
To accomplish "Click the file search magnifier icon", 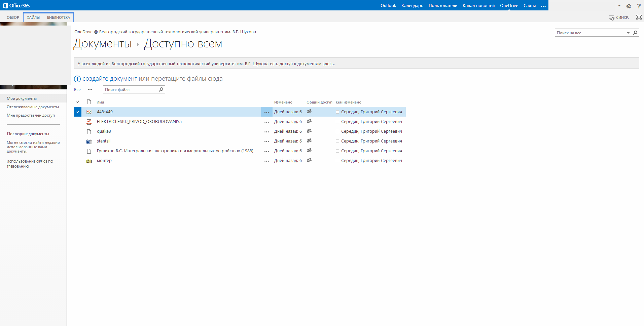I will [161, 89].
